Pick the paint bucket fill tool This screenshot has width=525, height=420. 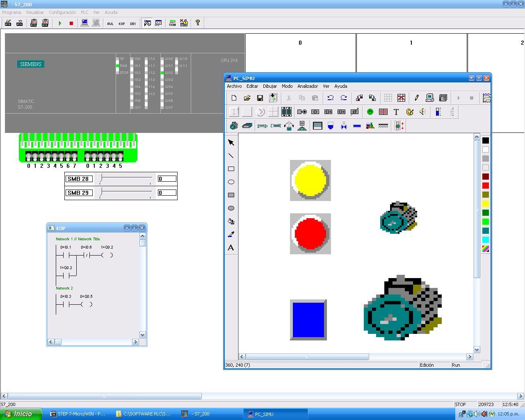(x=231, y=221)
